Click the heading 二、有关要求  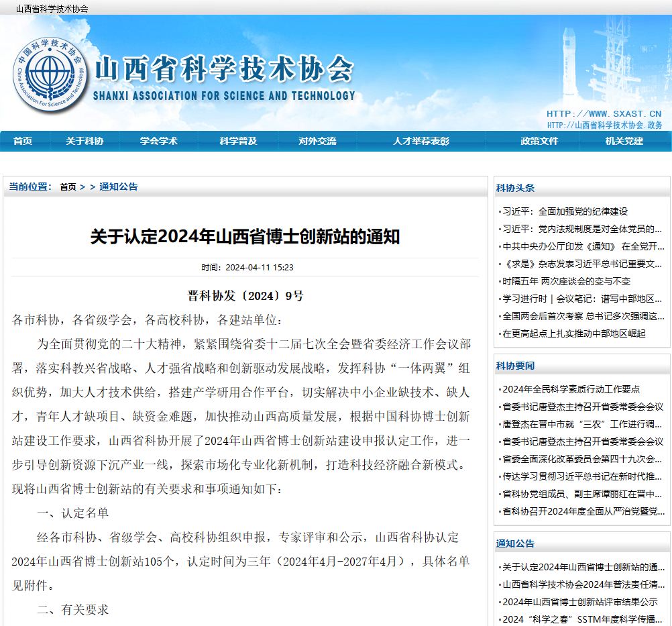point(73,610)
